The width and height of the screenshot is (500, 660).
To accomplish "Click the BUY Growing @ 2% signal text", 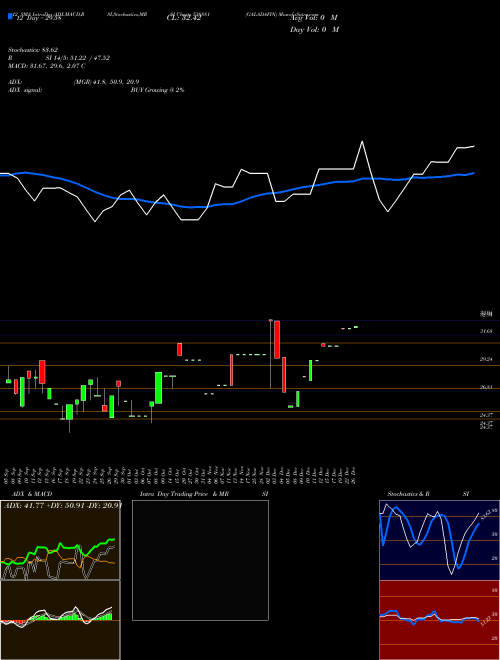I will [x=157, y=90].
